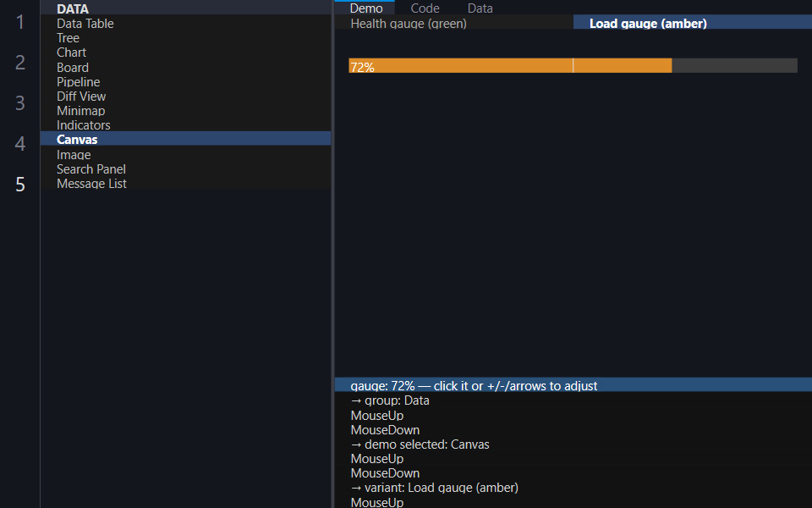Choose Search Panel from the list
This screenshot has width=812, height=508.
click(x=185, y=169)
